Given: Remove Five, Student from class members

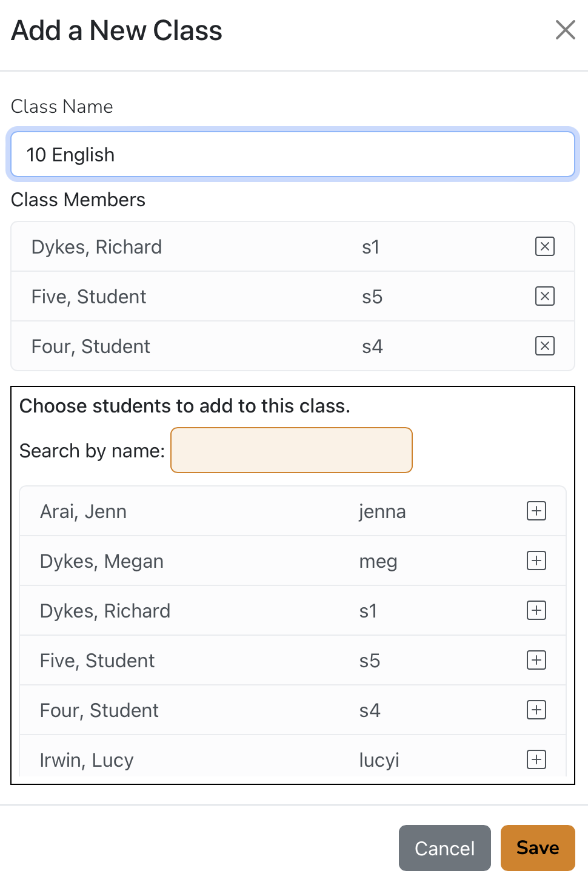Looking at the screenshot, I should tap(545, 297).
